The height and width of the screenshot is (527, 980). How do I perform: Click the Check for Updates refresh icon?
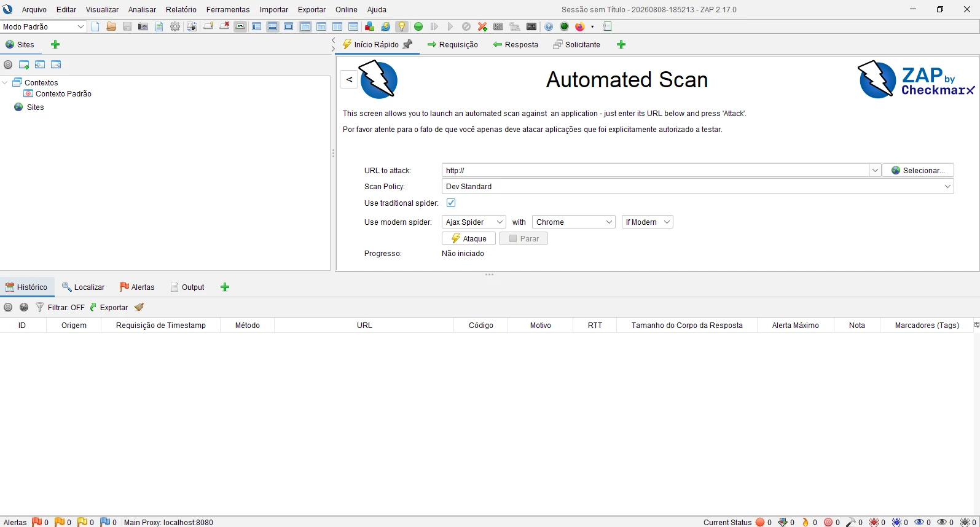point(386,26)
